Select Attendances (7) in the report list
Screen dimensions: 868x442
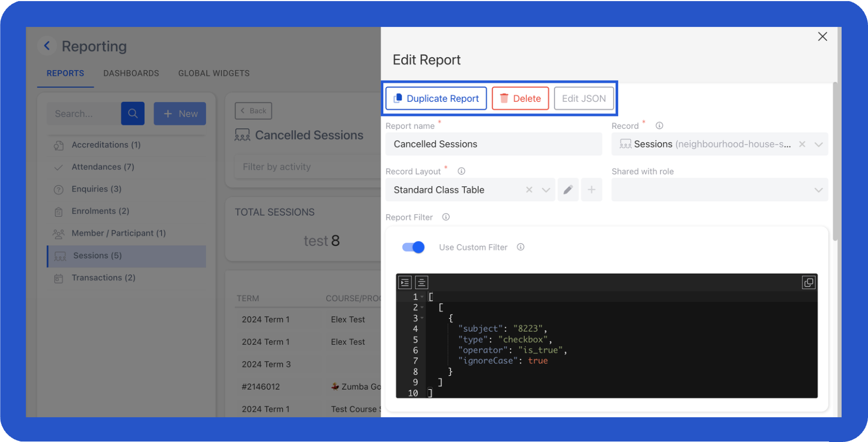[127, 167]
